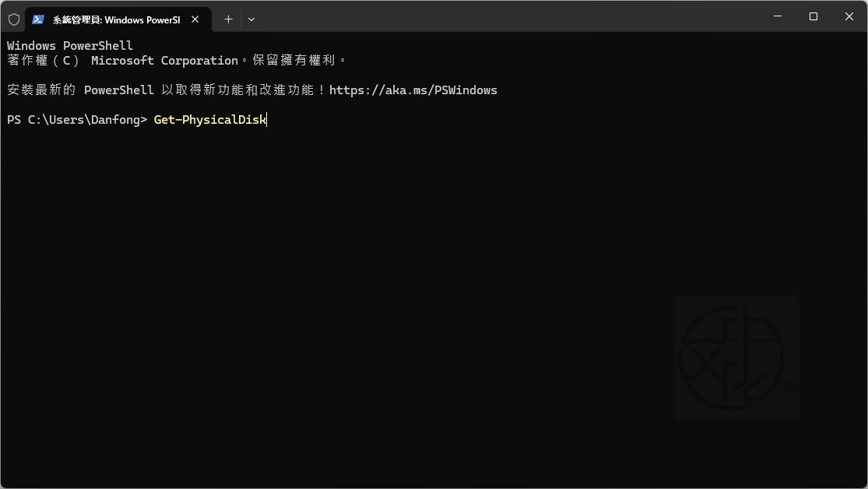Select the 系統管理員: Windows PowerShell tab
The height and width of the screenshot is (489, 868).
[116, 19]
